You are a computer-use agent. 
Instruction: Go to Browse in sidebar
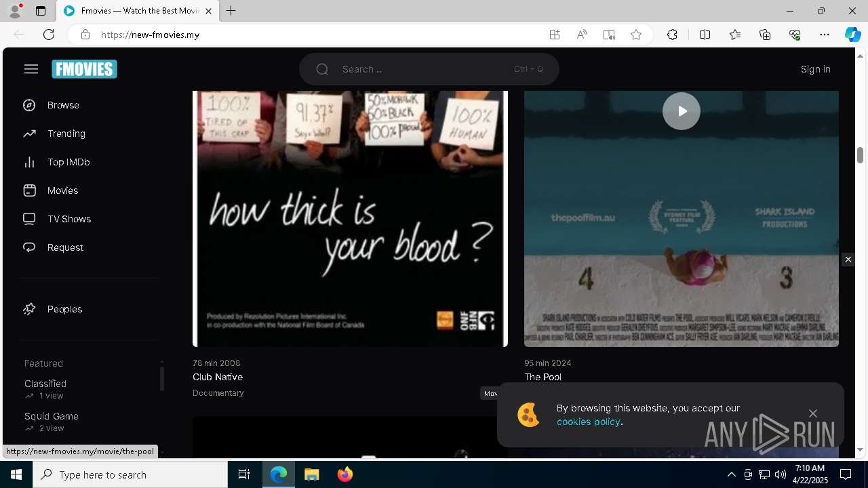(x=63, y=105)
